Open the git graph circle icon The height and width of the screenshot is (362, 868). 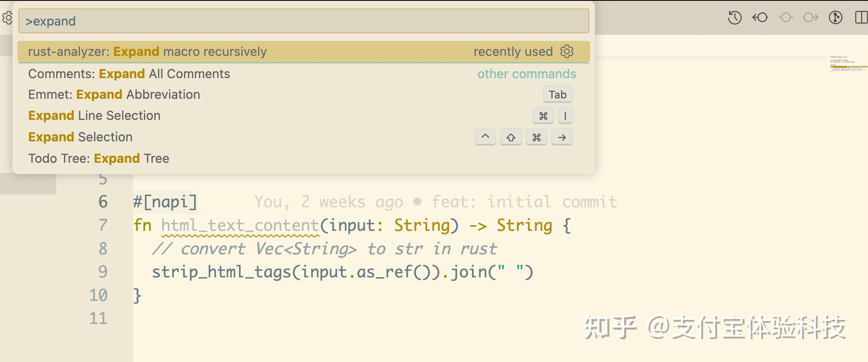[x=836, y=18]
